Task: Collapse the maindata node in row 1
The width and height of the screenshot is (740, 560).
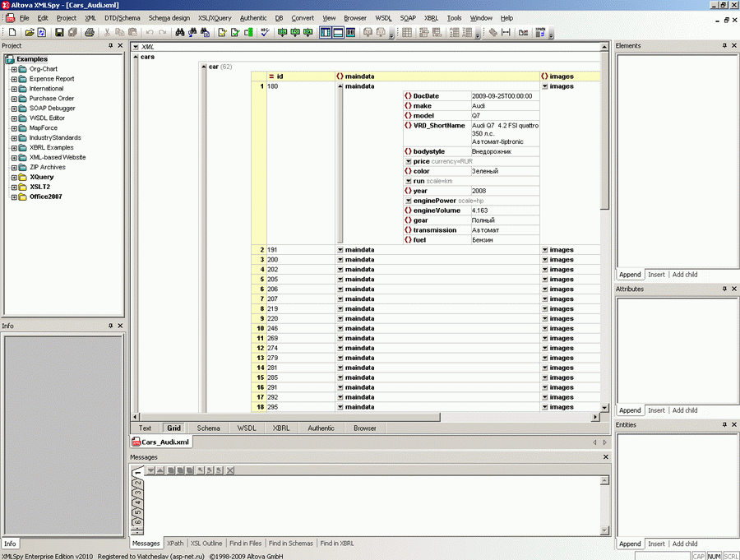Action: [340, 86]
